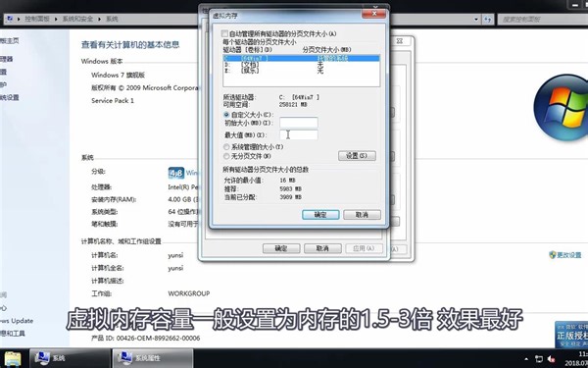Click 确定 in the back properties dialog
588x368 pixels.
281,248
